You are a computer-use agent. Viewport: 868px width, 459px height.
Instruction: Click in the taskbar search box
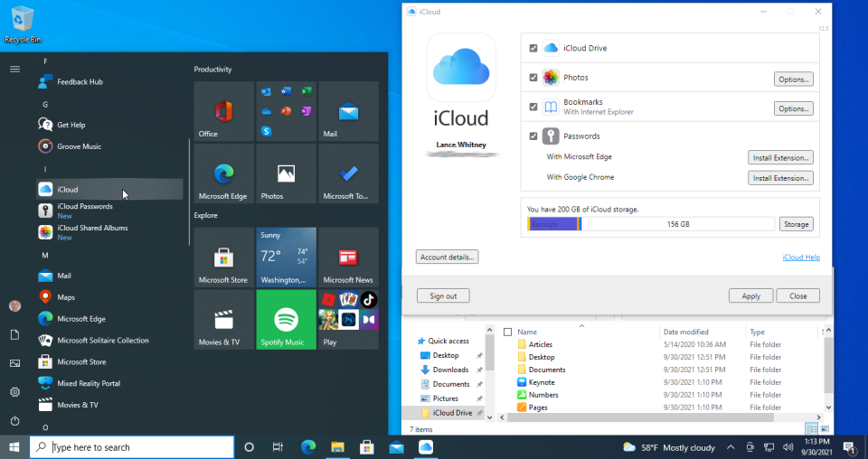132,447
